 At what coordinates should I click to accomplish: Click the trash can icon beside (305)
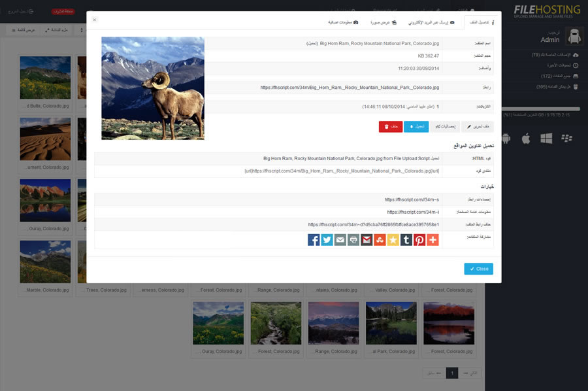576,87
